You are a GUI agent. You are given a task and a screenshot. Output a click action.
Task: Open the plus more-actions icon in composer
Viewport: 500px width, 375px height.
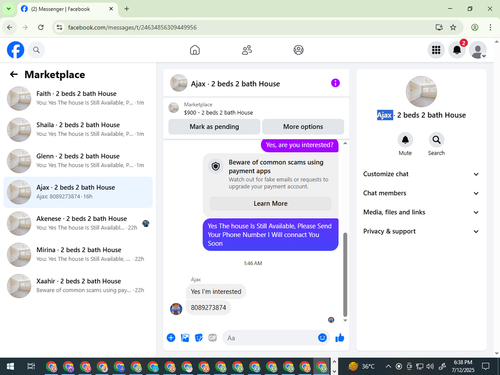pos(171,338)
